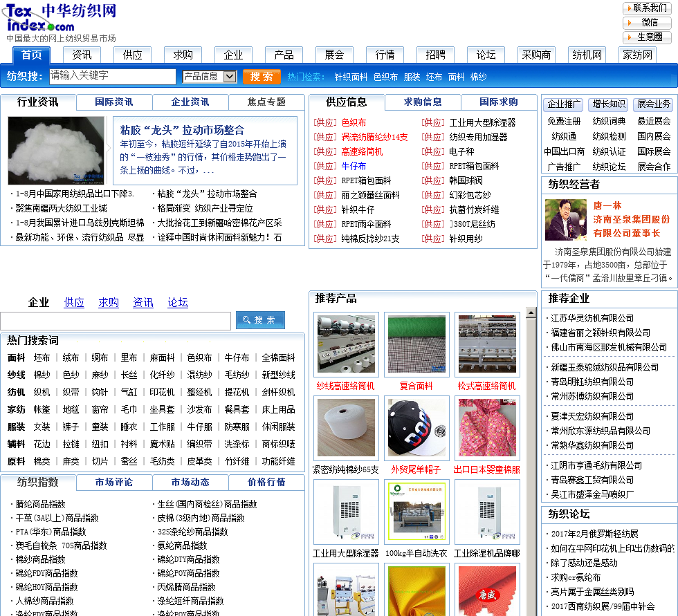Open the 工业除湿机品牌 product image
This screenshot has width=678, height=616.
(487, 512)
